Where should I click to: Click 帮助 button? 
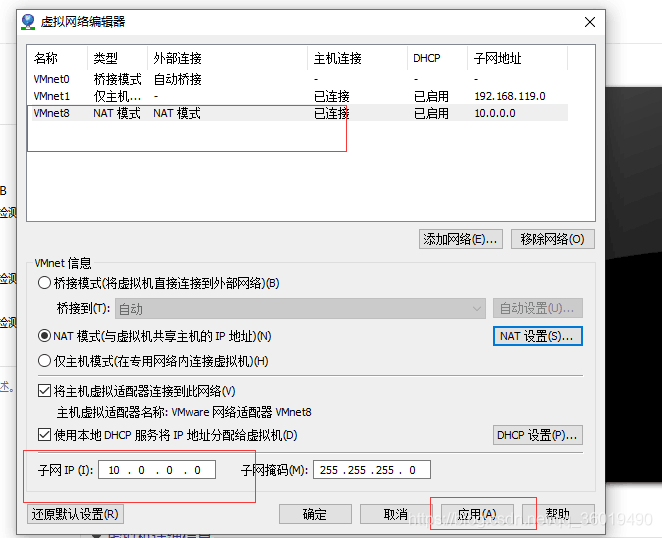[558, 514]
